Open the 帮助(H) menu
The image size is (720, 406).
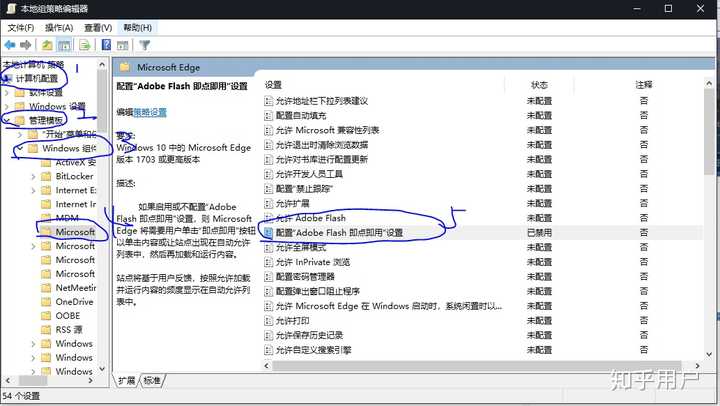(137, 28)
